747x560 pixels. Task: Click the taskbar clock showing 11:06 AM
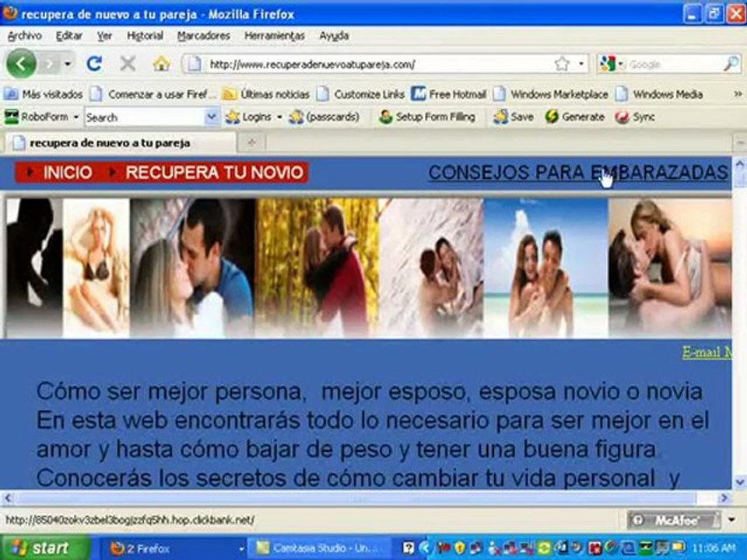[714, 548]
